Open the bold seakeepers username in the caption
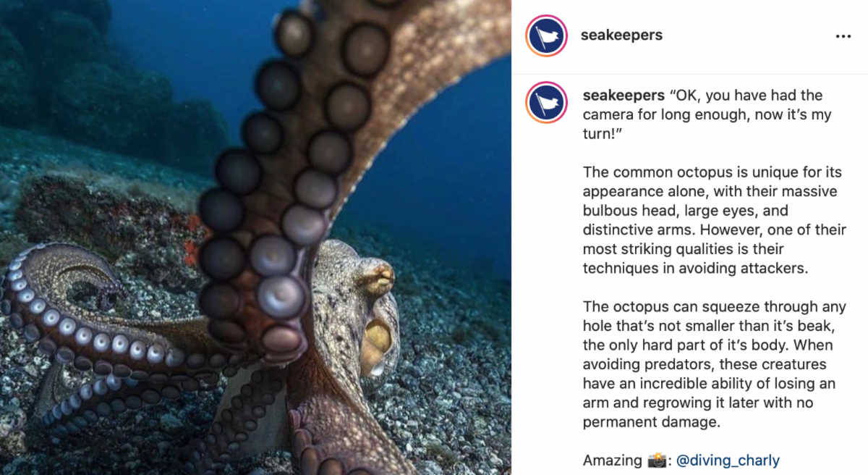The height and width of the screenshot is (475, 868). pos(624,96)
